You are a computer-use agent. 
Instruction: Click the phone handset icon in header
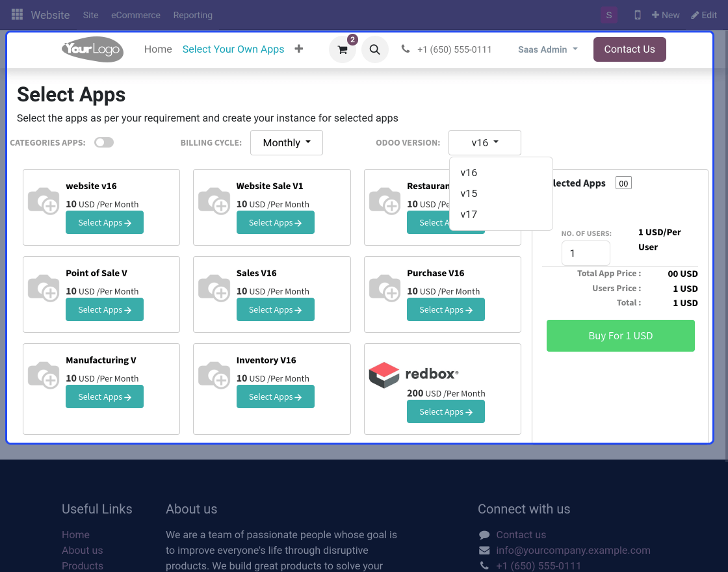tap(406, 49)
